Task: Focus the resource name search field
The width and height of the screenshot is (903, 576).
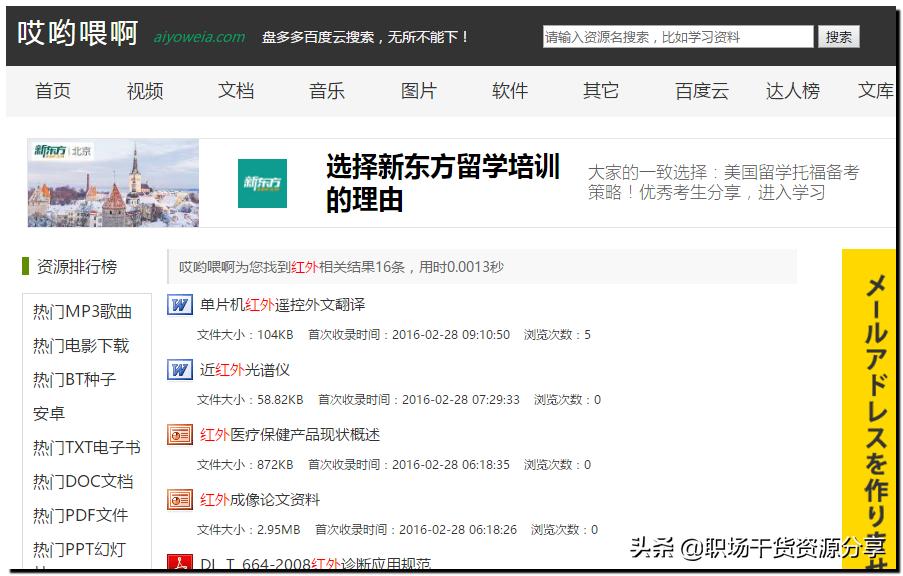Action: [678, 37]
